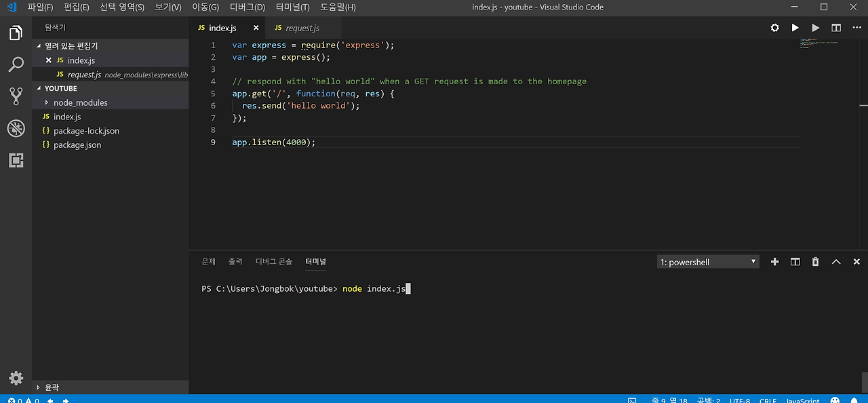Maximize the panel with up chevron
The image size is (868, 403).
(x=836, y=262)
